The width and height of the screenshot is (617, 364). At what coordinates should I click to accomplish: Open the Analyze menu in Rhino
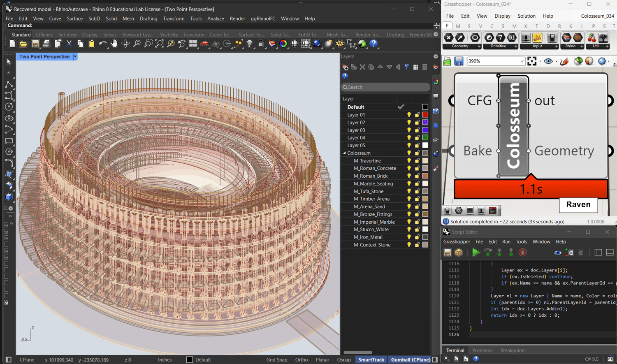[x=216, y=19]
